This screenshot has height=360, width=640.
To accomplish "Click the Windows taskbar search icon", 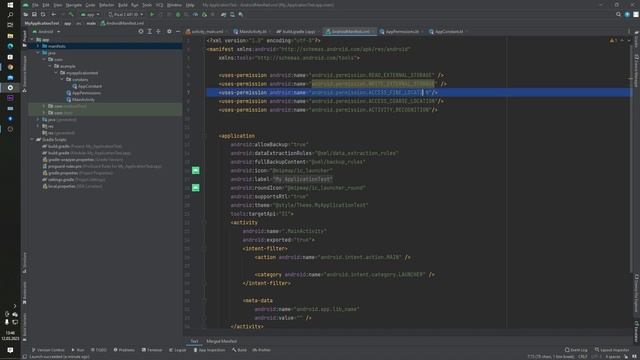I will pos(10,15).
